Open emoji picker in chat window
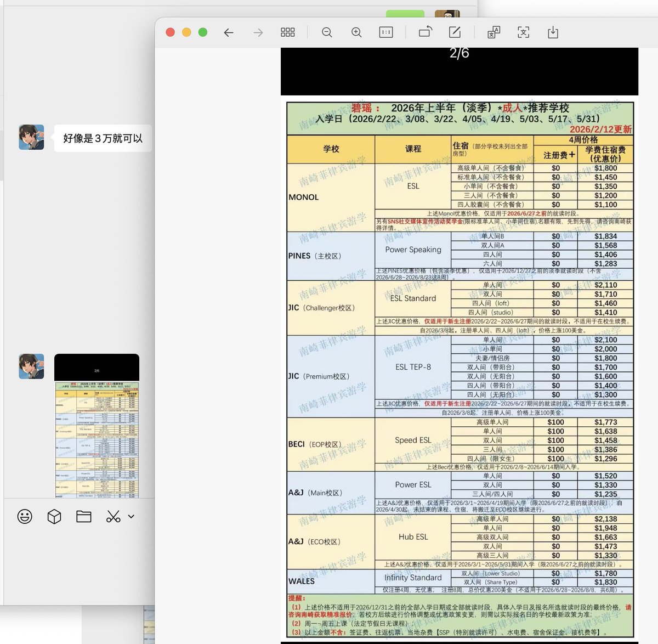658x644 pixels. (x=25, y=516)
